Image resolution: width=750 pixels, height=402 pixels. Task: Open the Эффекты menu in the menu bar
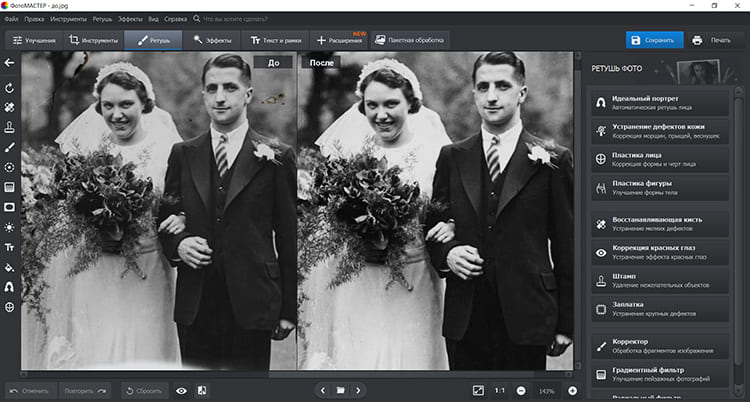130,19
